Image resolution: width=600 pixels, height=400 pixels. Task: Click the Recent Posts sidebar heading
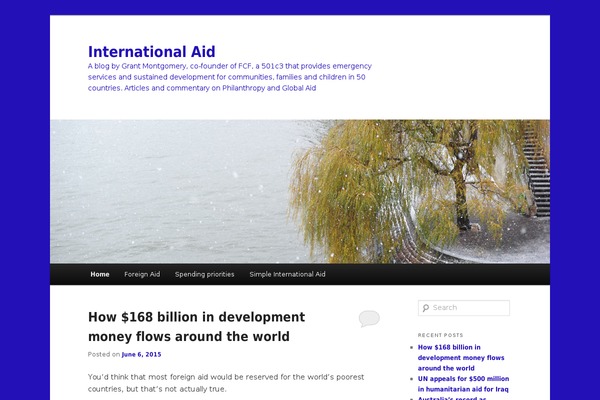click(440, 335)
